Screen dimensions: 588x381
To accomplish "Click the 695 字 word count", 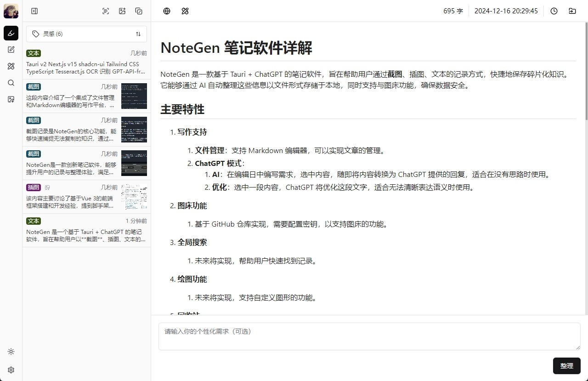I will click(x=453, y=11).
